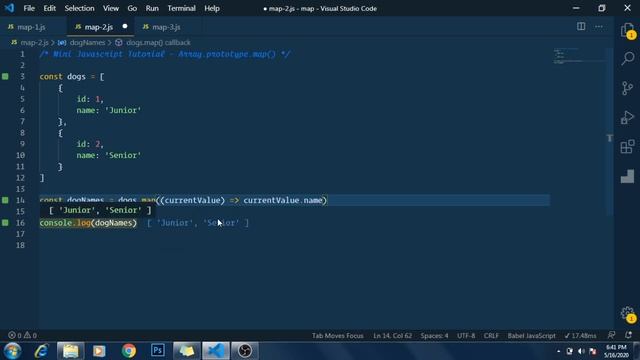
Task: Open the Manage settings gear icon
Action: tap(627, 313)
